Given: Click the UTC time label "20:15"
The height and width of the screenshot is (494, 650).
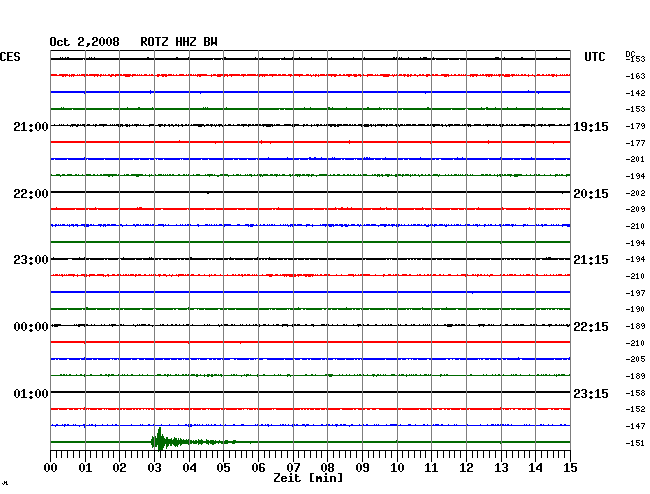Looking at the screenshot, I should [x=591, y=194].
